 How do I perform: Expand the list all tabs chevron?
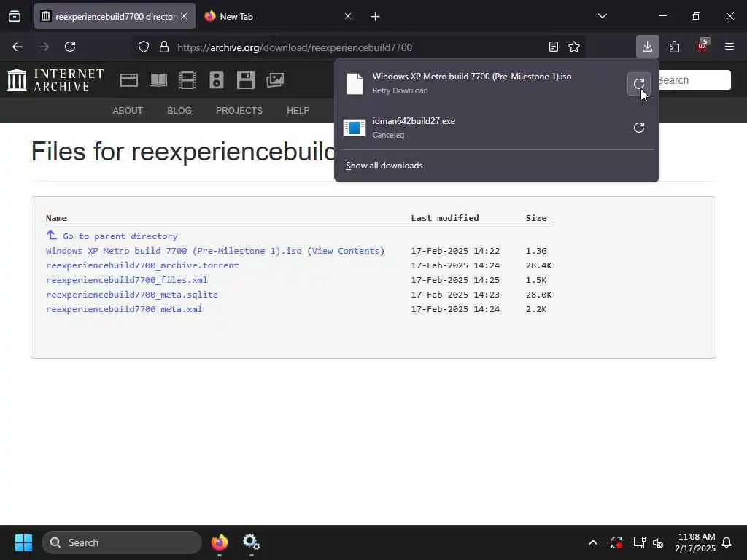tap(602, 16)
